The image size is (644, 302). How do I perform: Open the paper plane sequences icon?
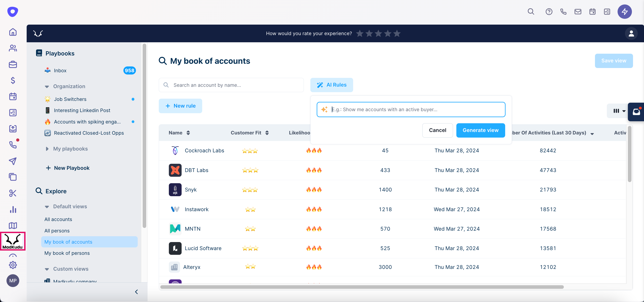(x=13, y=161)
